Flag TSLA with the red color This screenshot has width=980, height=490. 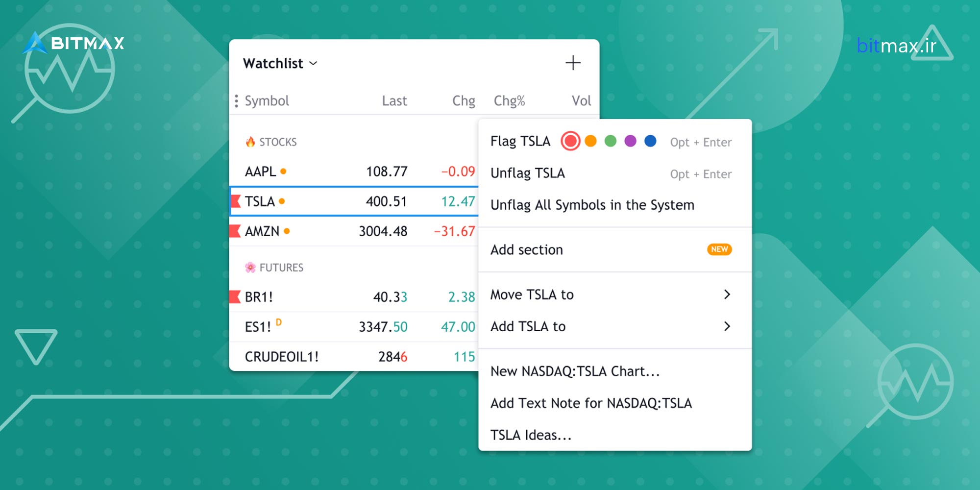coord(570,141)
